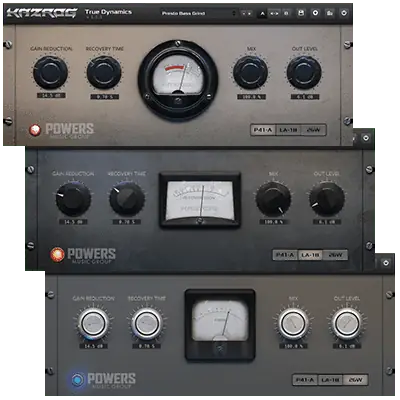
Task: Click the Mix knob on the middle unit
Action: tap(273, 199)
